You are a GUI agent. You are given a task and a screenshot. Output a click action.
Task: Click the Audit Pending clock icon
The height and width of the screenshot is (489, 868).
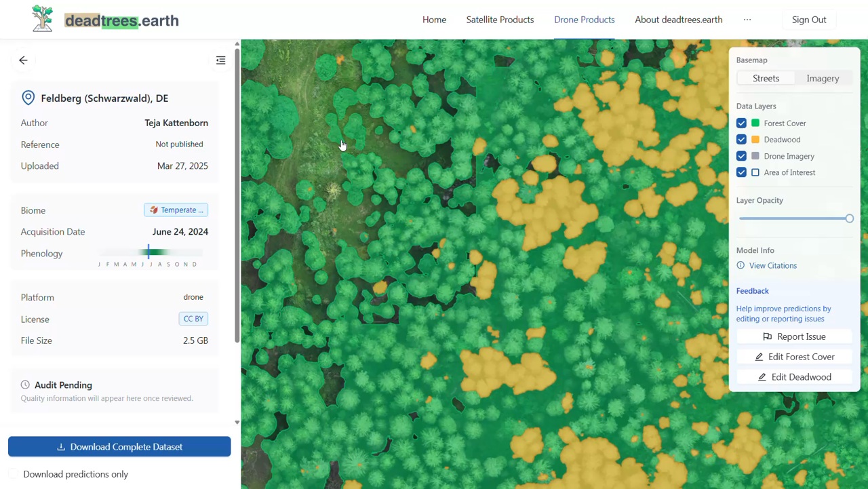[x=25, y=385]
